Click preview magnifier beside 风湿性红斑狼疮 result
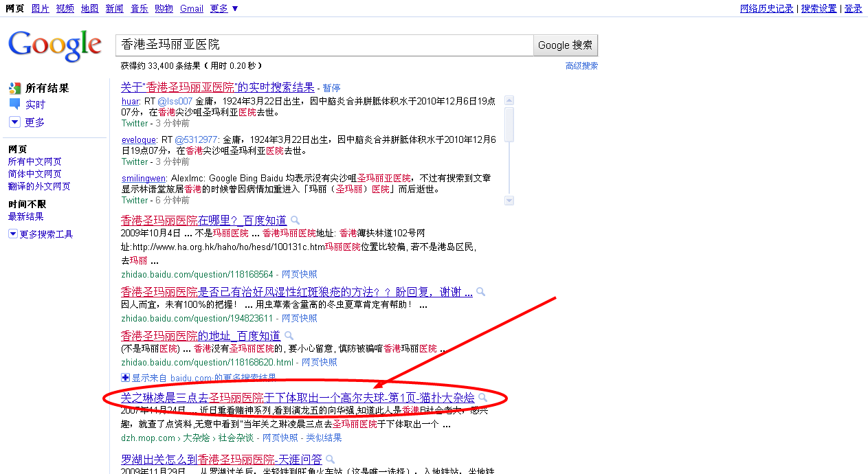The image size is (868, 474). point(481,292)
